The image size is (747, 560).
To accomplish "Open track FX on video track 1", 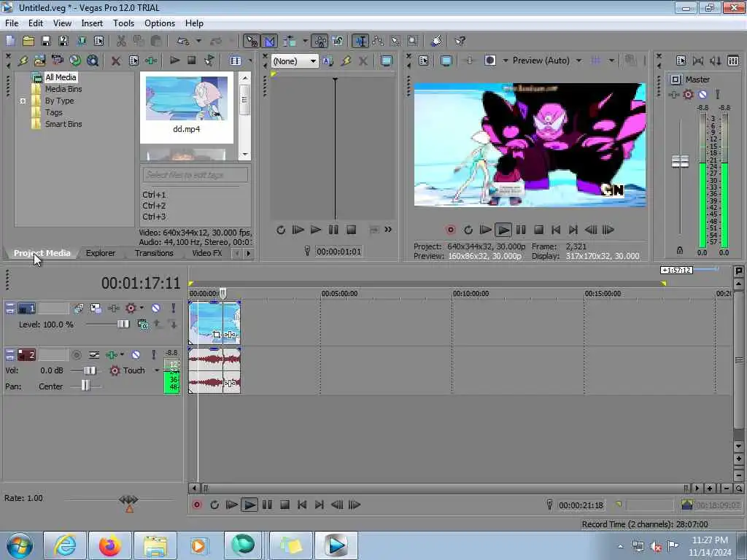I will tap(113, 308).
